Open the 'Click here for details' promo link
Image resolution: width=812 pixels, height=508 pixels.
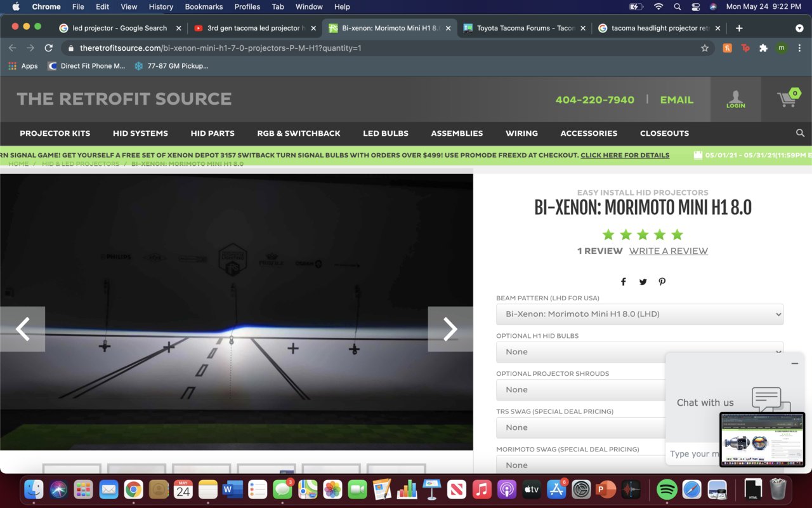[625, 155]
